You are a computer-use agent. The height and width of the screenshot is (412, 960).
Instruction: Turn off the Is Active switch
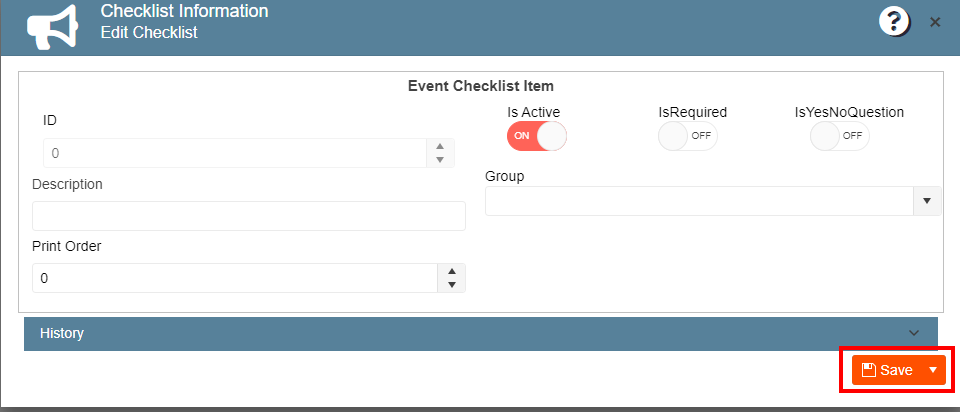[537, 136]
